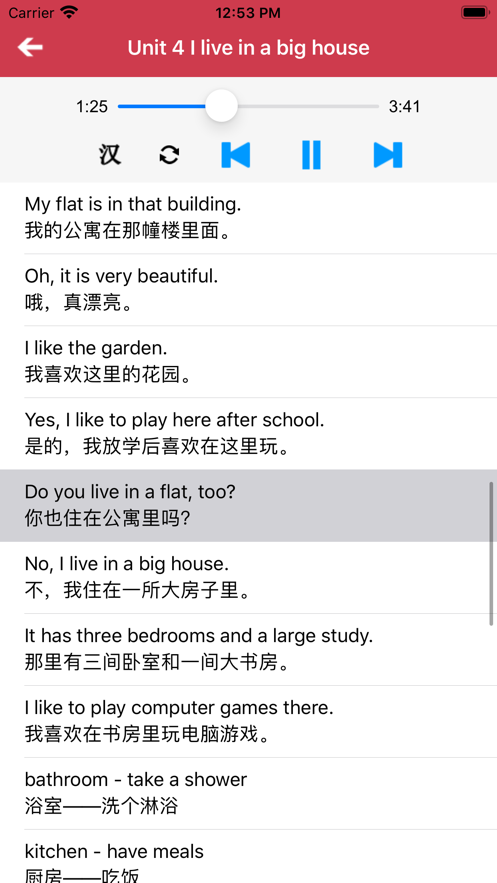Skip to previous track button
The width and height of the screenshot is (497, 883).
click(x=236, y=154)
